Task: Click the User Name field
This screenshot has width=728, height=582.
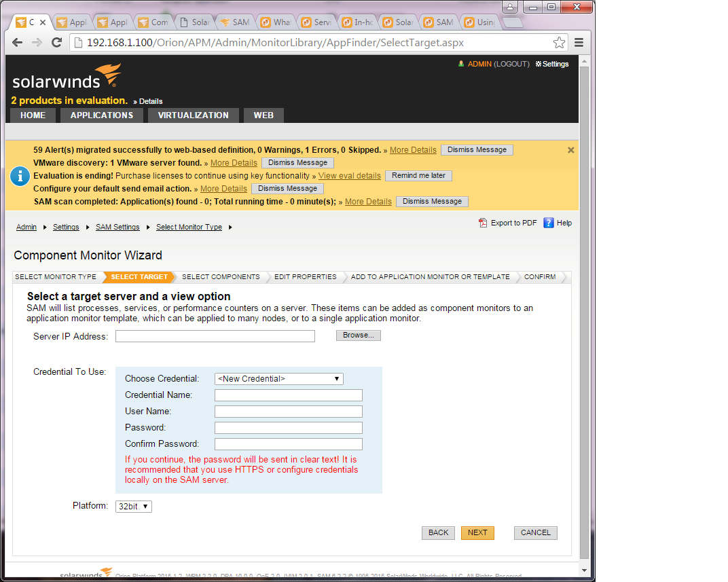Action: [289, 412]
